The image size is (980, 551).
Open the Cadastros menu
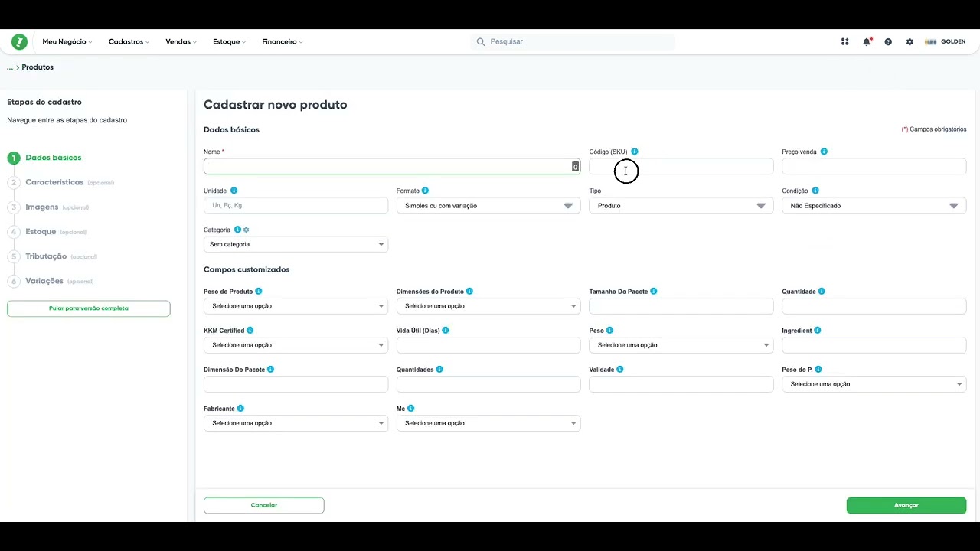tap(129, 42)
